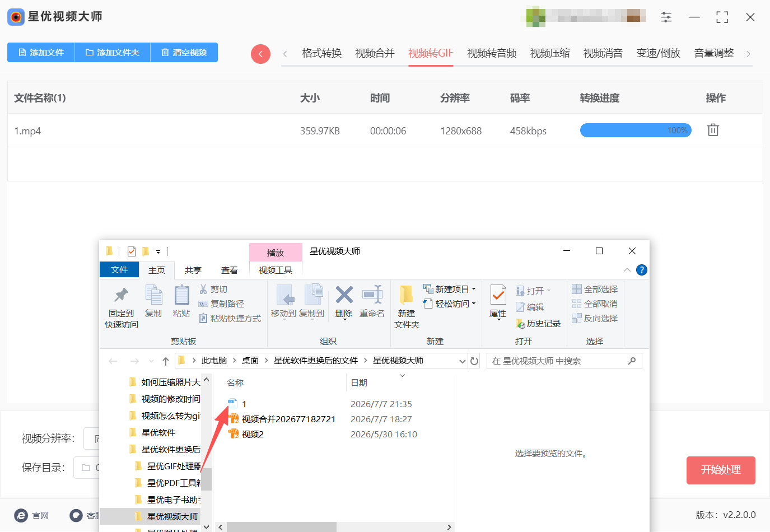Image resolution: width=770 pixels, height=532 pixels.
Task: Select file 1 in Explorer list
Action: coord(244,404)
